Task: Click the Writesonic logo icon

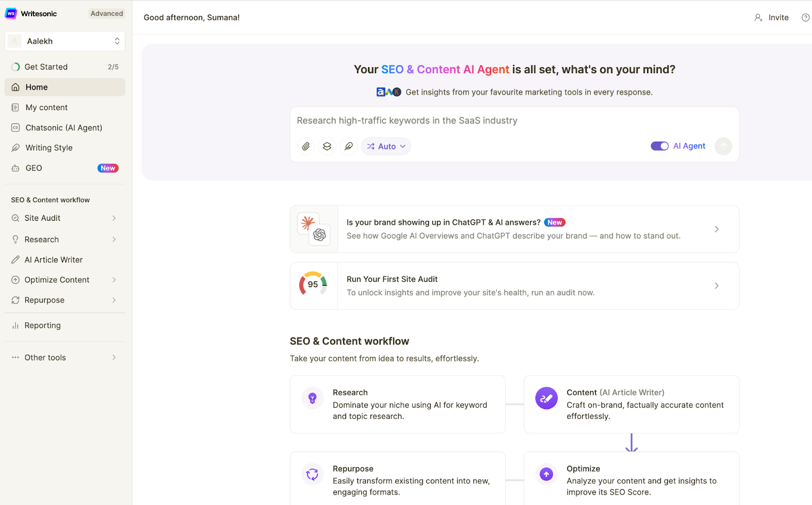Action: pyautogui.click(x=11, y=14)
